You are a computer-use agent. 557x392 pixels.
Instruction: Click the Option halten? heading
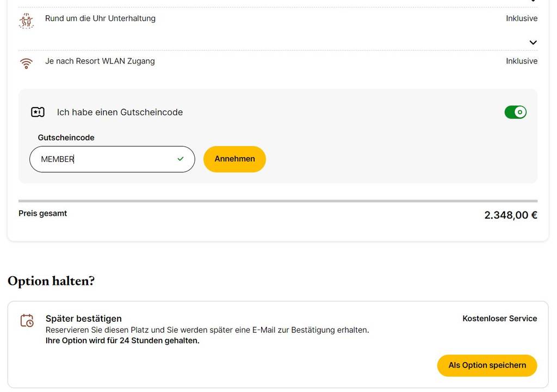(x=51, y=281)
